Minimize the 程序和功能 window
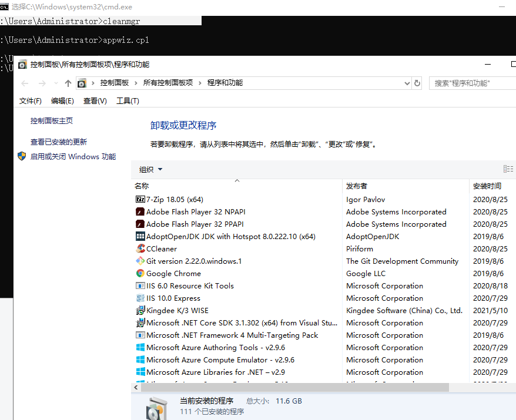The height and width of the screenshot is (420, 516). 488,64
